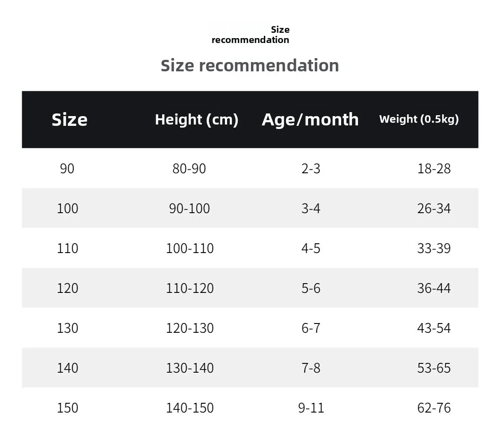This screenshot has width=499, height=448.
Task: Click the age cell '9-11'
Action: point(311,408)
